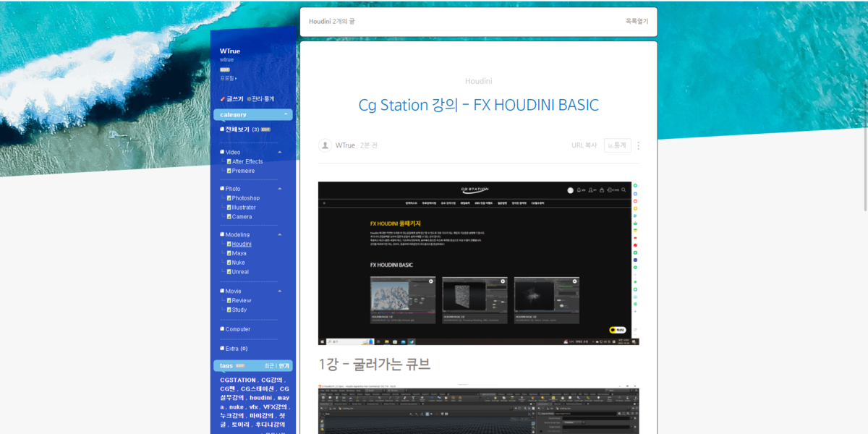Click the folder icon beside the Photo category
The height and width of the screenshot is (434, 868).
click(x=222, y=188)
